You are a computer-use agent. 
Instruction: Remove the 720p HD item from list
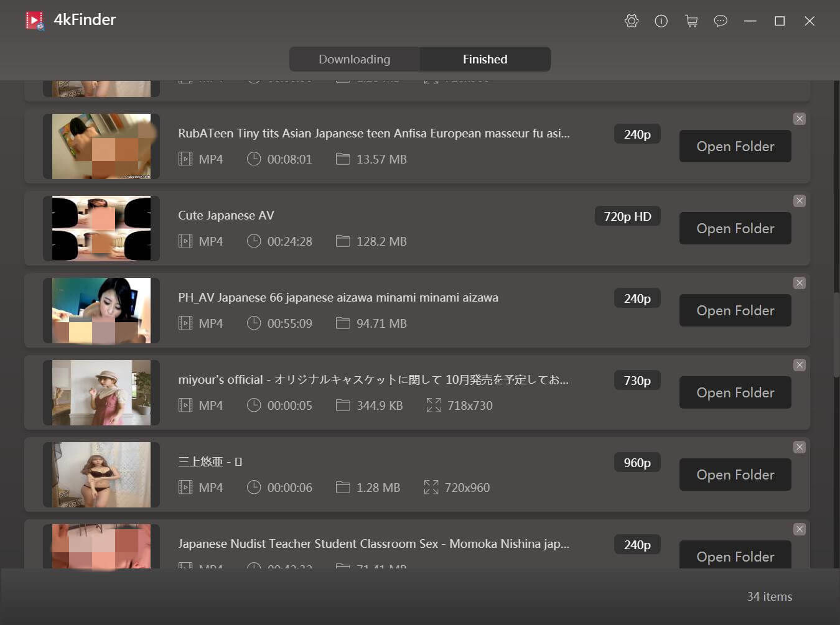pos(800,201)
